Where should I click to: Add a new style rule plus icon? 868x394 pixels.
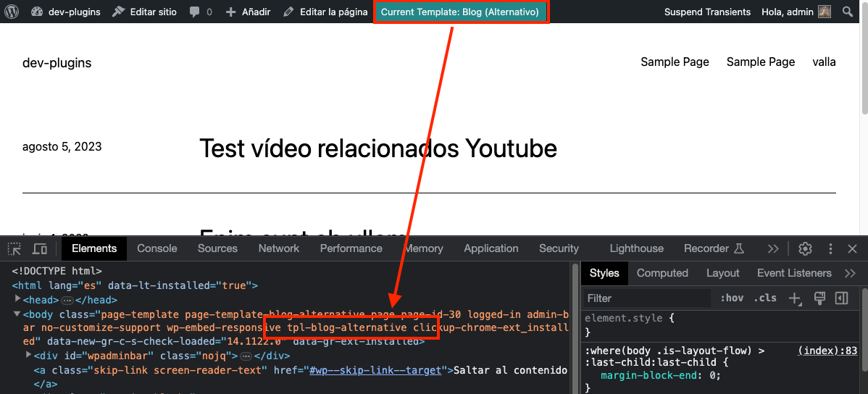[x=795, y=299]
